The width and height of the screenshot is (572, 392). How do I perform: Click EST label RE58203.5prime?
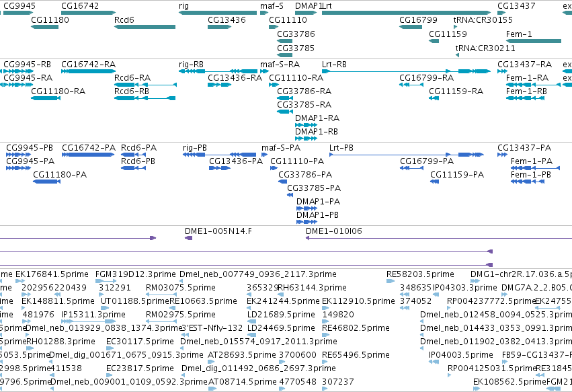[420, 274]
